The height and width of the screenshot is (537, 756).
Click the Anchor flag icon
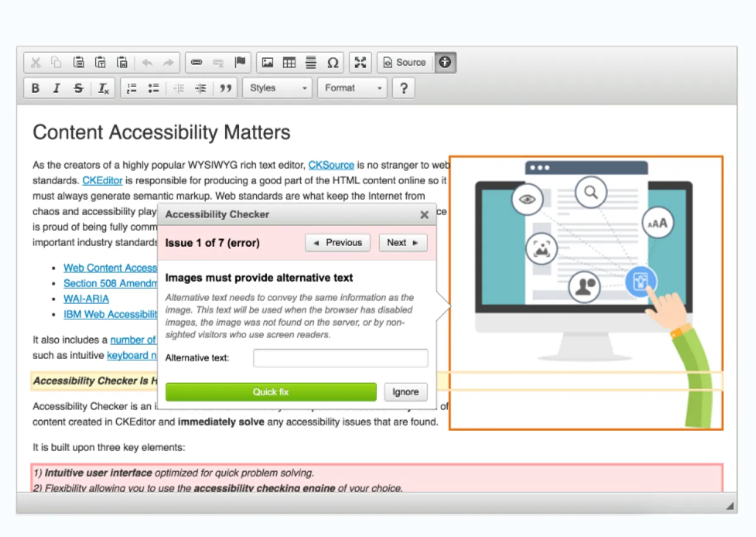240,62
